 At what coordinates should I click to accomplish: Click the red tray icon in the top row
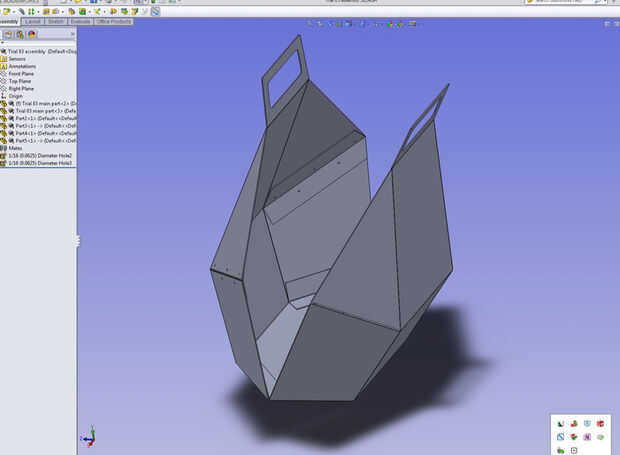pyautogui.click(x=600, y=424)
